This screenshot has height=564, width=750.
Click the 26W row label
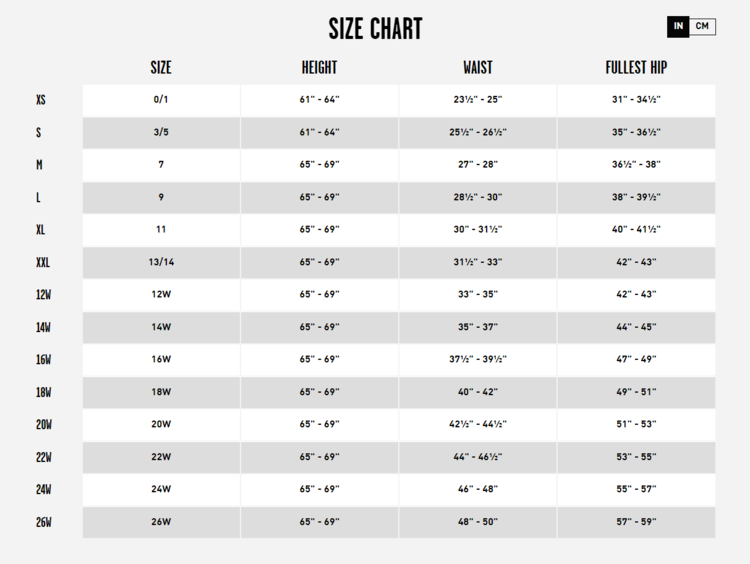tap(43, 522)
